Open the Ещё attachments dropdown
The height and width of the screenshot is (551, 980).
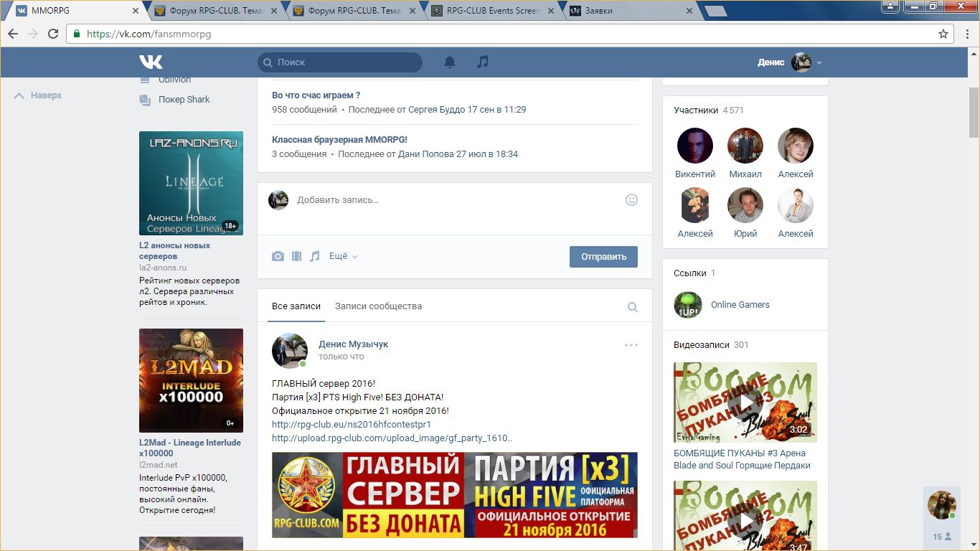(343, 256)
